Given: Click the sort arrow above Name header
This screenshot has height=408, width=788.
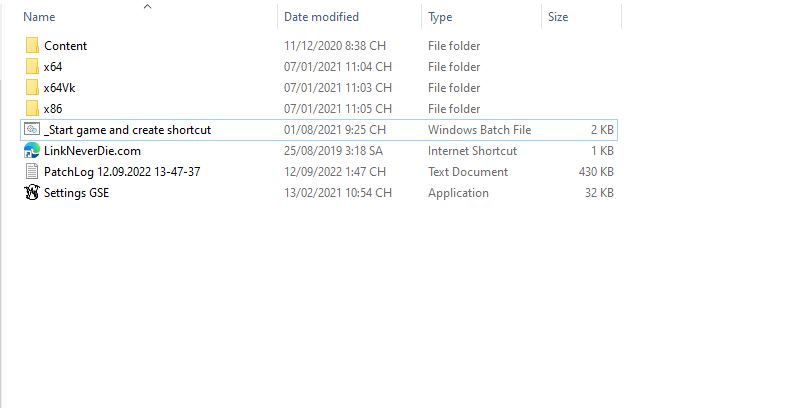Looking at the screenshot, I should (x=148, y=6).
